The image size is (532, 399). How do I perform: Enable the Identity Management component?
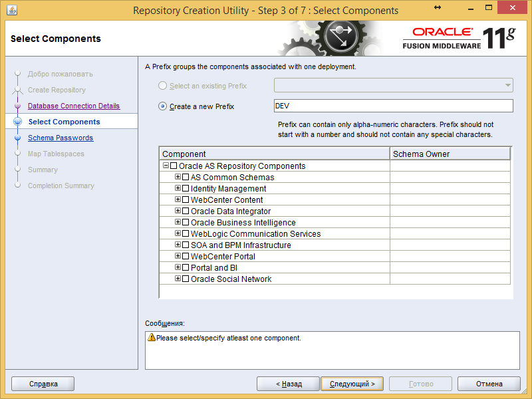[186, 188]
